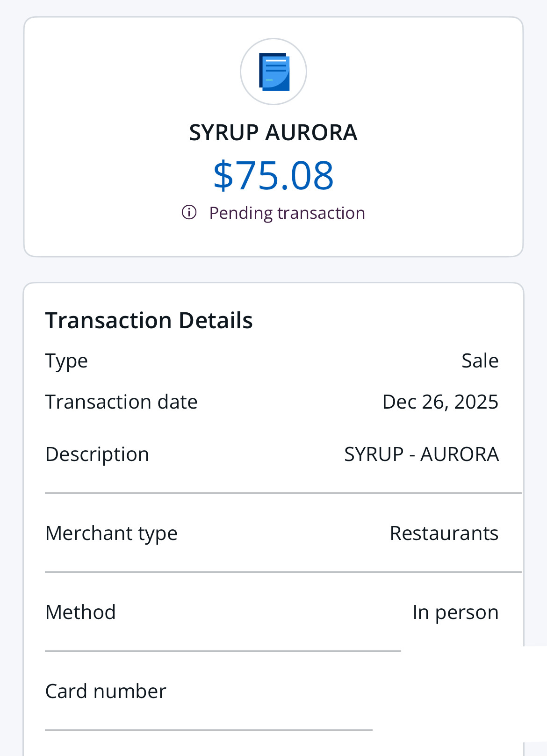Click the Method row label
Screen dimensions: 547x756
point(80,612)
